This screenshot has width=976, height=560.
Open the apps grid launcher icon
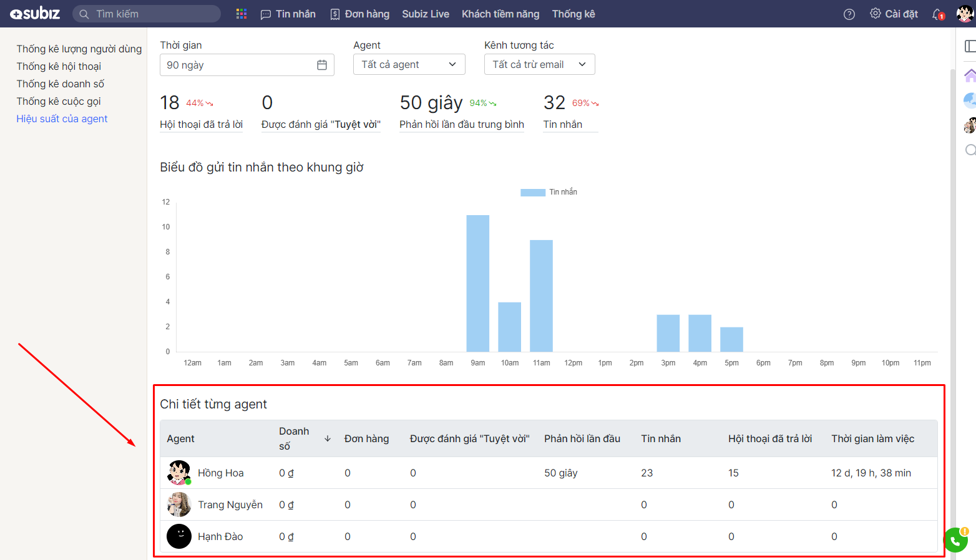(x=242, y=14)
